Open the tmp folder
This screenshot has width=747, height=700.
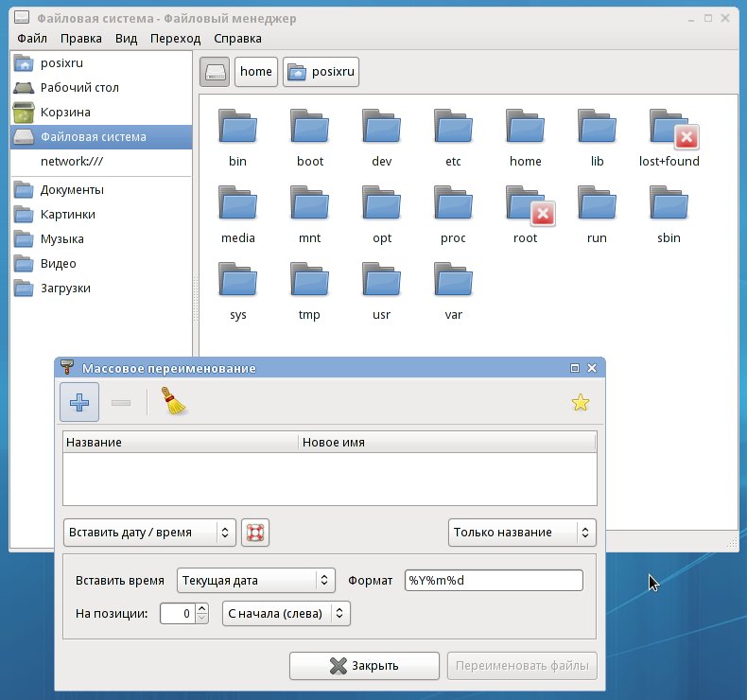tap(309, 290)
